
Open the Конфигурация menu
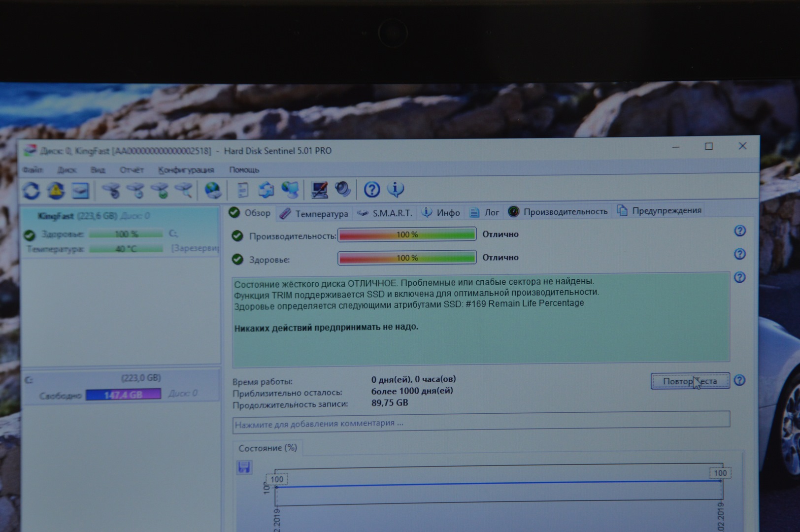[186, 170]
